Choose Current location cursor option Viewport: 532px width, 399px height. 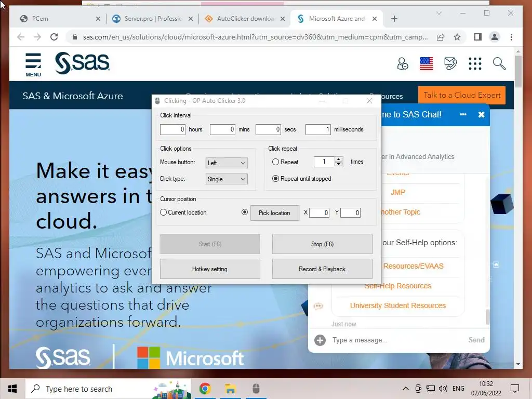click(163, 212)
